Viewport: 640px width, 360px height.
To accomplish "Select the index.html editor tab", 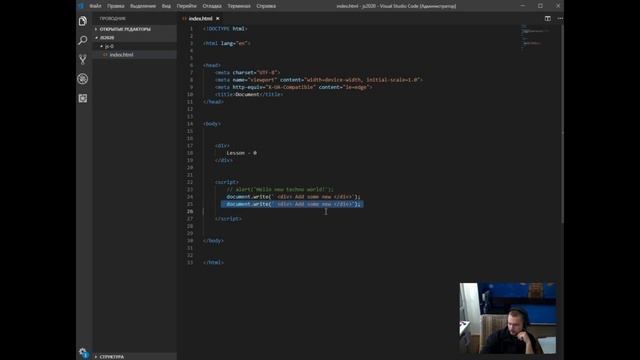I will click(x=200, y=18).
